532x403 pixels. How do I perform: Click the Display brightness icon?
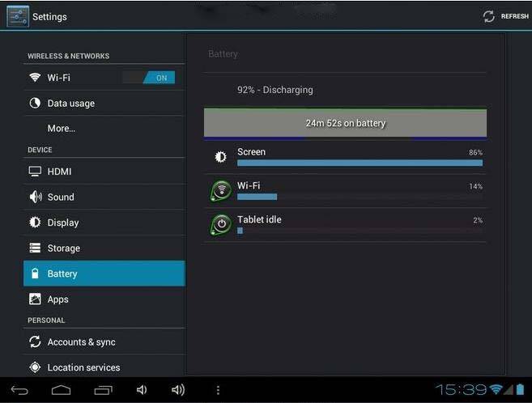(35, 223)
